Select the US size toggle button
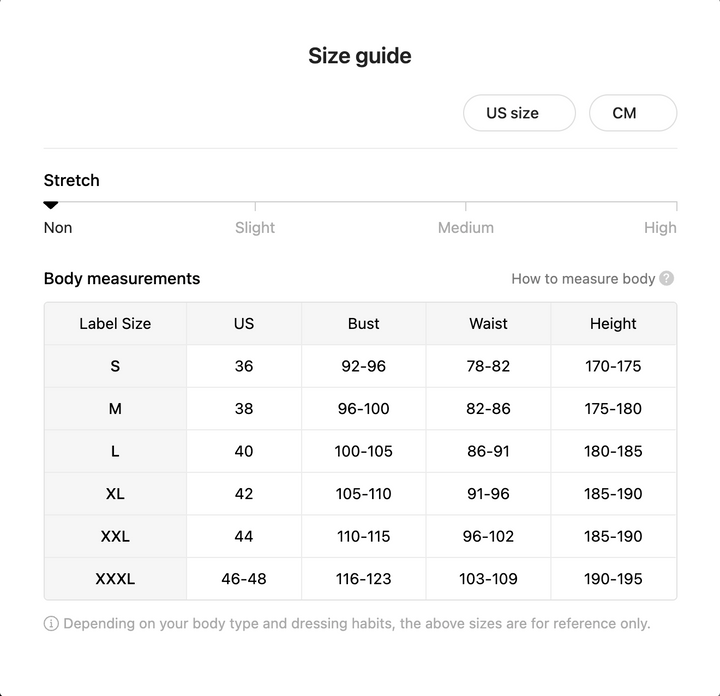Screen dimensions: 720x696 pyautogui.click(x=519, y=113)
